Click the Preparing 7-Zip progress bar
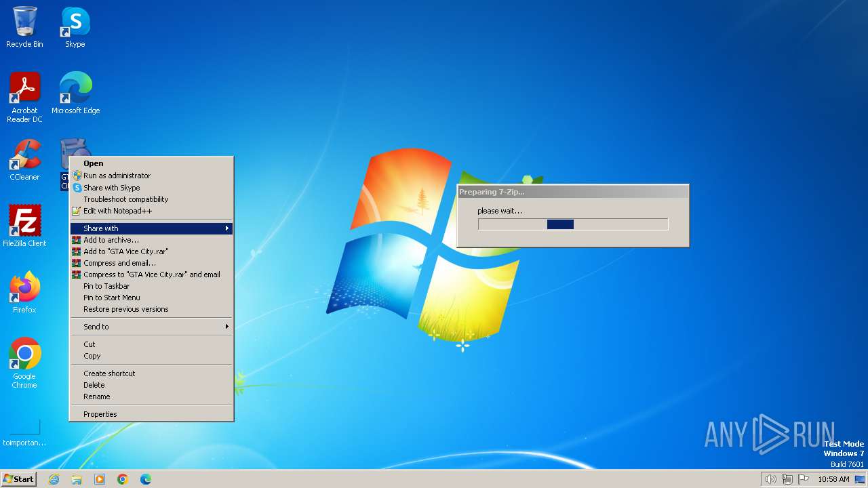 click(x=573, y=224)
